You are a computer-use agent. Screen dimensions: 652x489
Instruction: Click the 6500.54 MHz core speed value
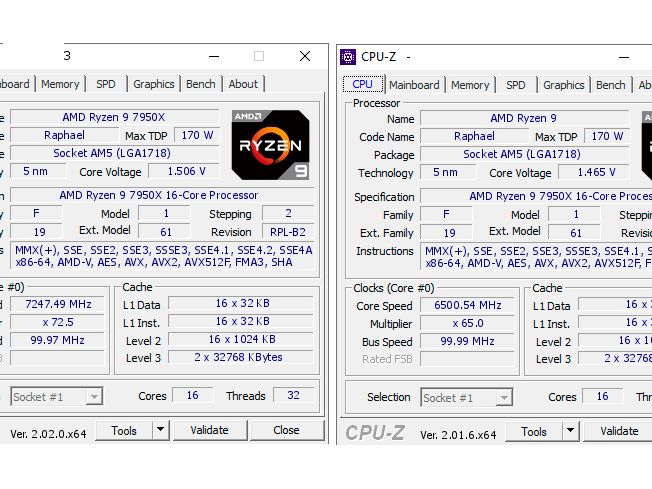tap(467, 305)
